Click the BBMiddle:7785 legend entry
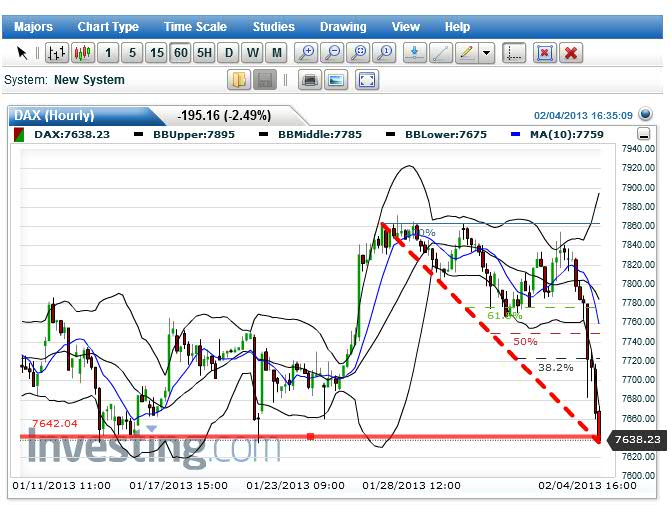The height and width of the screenshot is (505, 671). coord(320,134)
